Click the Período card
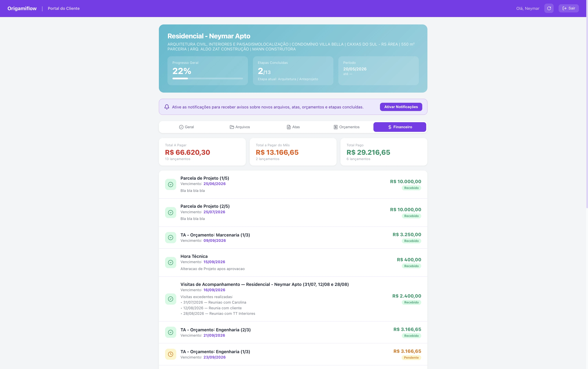Viewport: 588px width, 369px height. 378,71
